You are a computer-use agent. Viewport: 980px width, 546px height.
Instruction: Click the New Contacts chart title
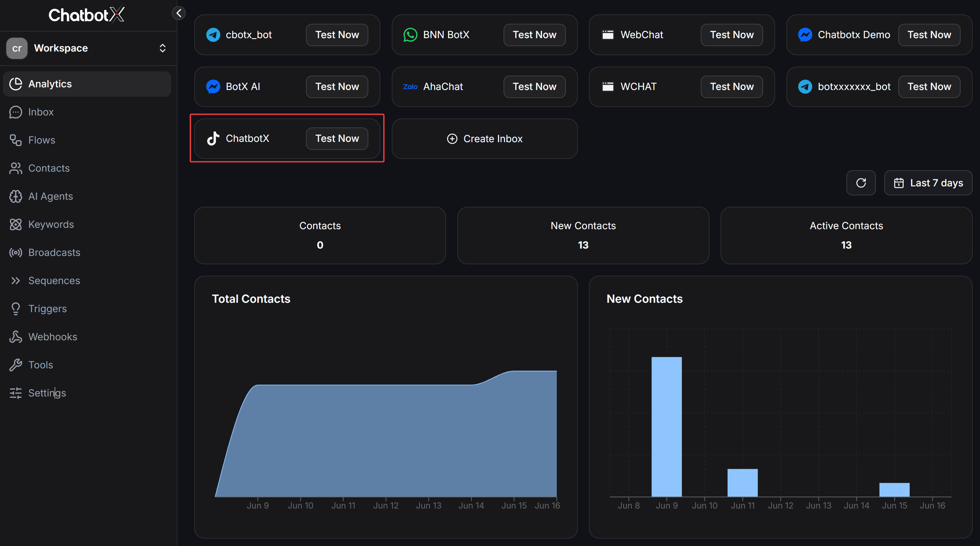click(645, 299)
